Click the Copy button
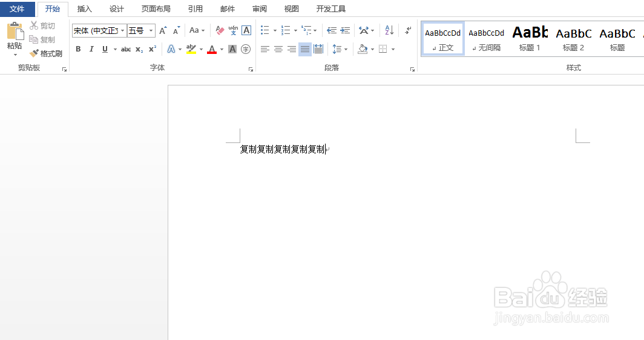 click(42, 39)
